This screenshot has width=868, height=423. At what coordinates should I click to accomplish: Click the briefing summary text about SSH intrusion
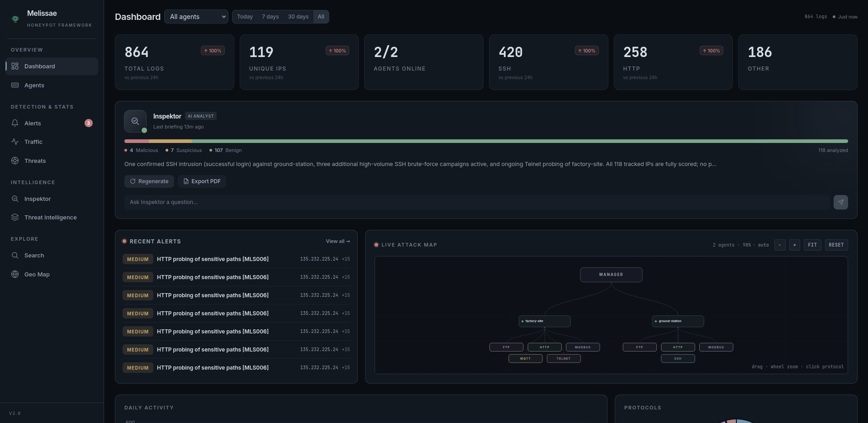pos(420,164)
